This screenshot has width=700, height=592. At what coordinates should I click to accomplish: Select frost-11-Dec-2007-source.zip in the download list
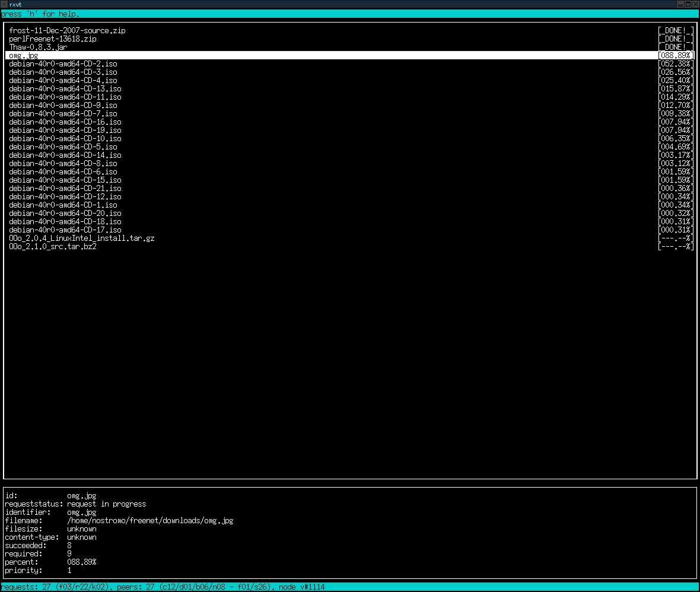pyautogui.click(x=67, y=30)
